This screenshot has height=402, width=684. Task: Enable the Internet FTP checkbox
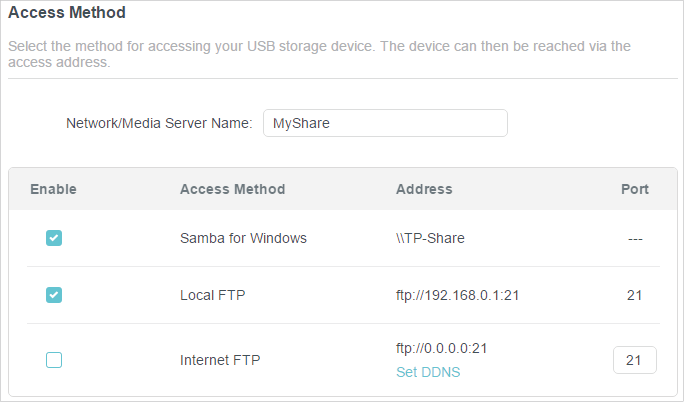[54, 360]
